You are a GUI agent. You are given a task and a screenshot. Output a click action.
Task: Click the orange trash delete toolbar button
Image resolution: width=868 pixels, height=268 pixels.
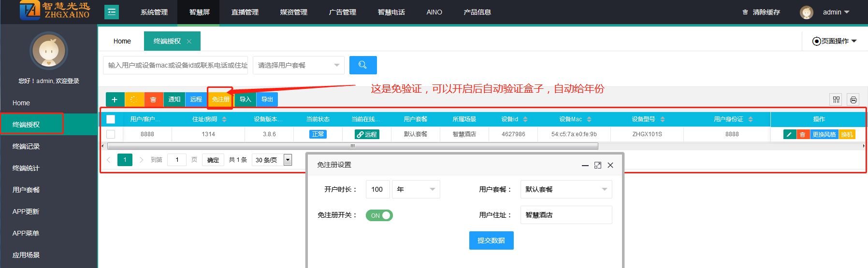pos(153,99)
